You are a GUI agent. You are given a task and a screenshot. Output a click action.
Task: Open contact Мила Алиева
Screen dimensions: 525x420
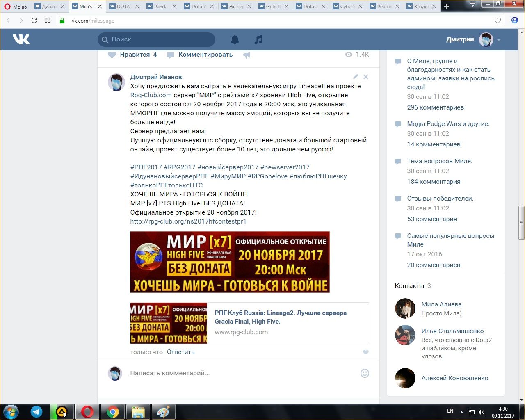[x=441, y=304]
